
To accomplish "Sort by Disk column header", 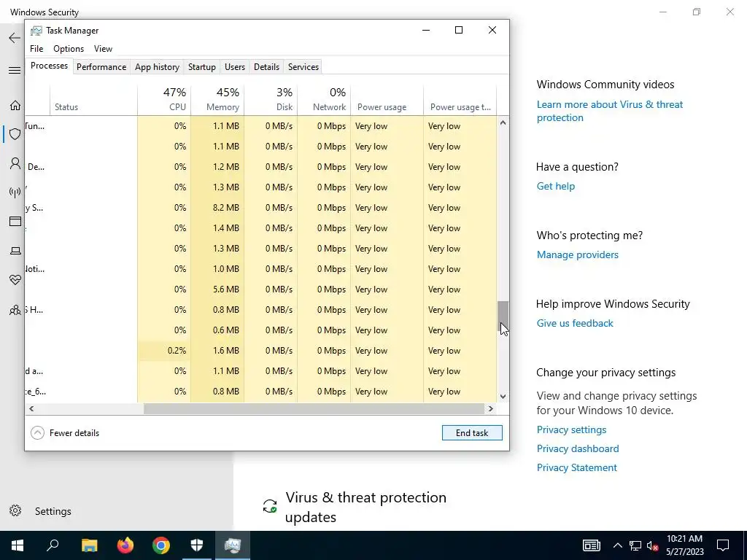I will 271,99.
